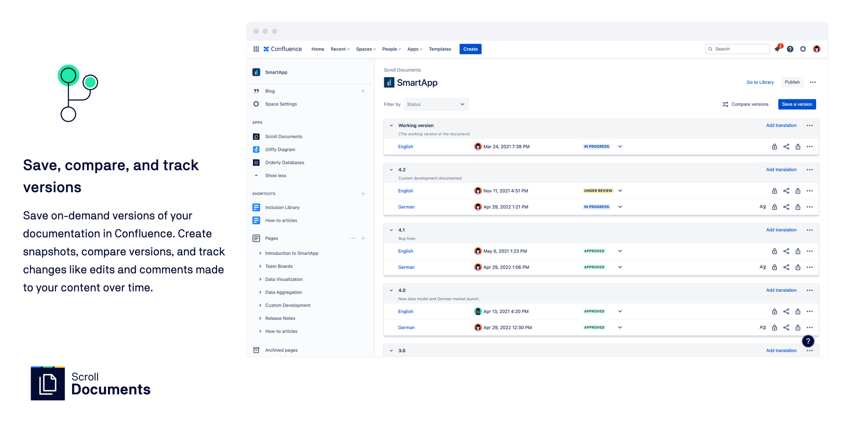The width and height of the screenshot is (868, 424).
Task: Open Archived pages in sidebar
Action: [x=281, y=350]
